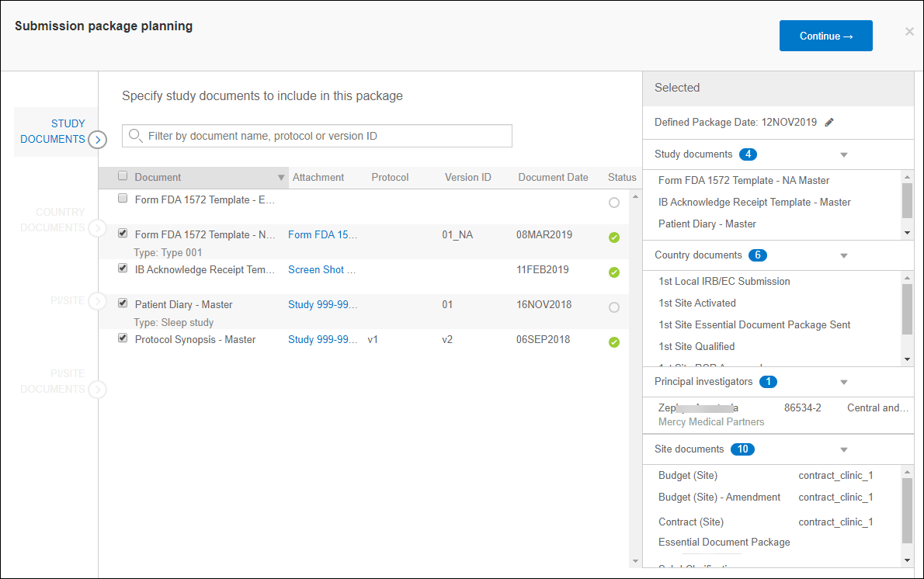Edit the Defined Package Date with the pencil icon
924x579 pixels.
[828, 122]
